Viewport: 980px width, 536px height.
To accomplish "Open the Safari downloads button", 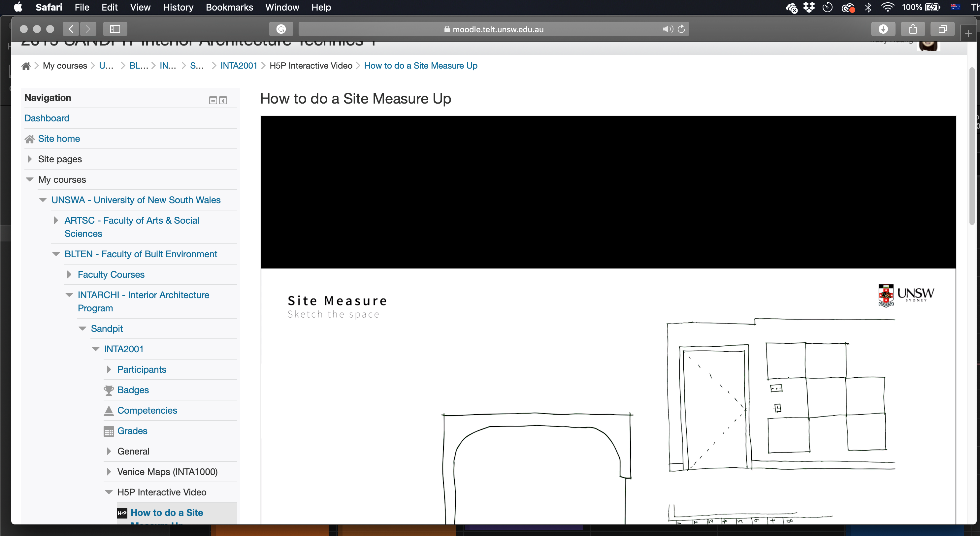I will point(883,29).
